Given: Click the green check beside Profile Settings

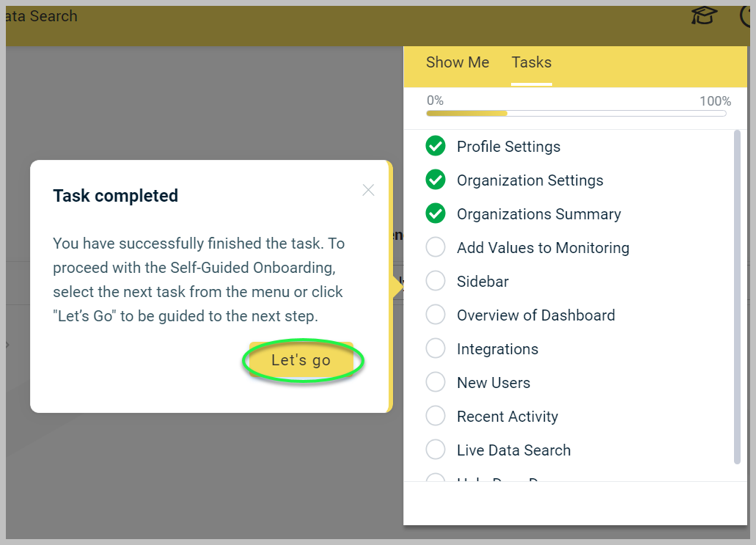Looking at the screenshot, I should pyautogui.click(x=436, y=146).
